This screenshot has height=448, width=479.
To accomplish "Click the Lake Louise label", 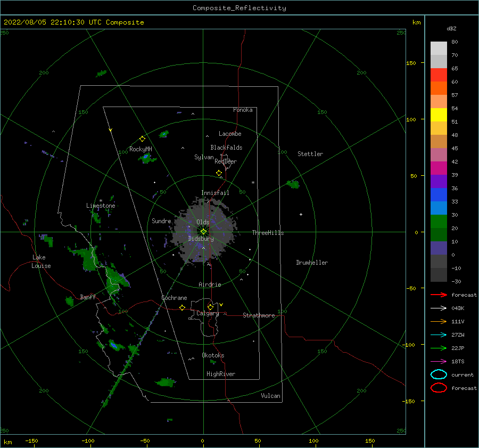I will click(41, 262).
